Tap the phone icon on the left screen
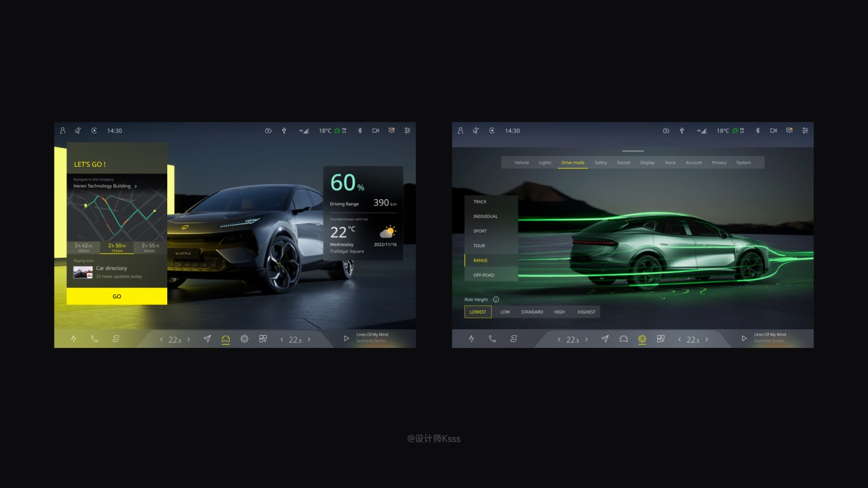 [94, 339]
